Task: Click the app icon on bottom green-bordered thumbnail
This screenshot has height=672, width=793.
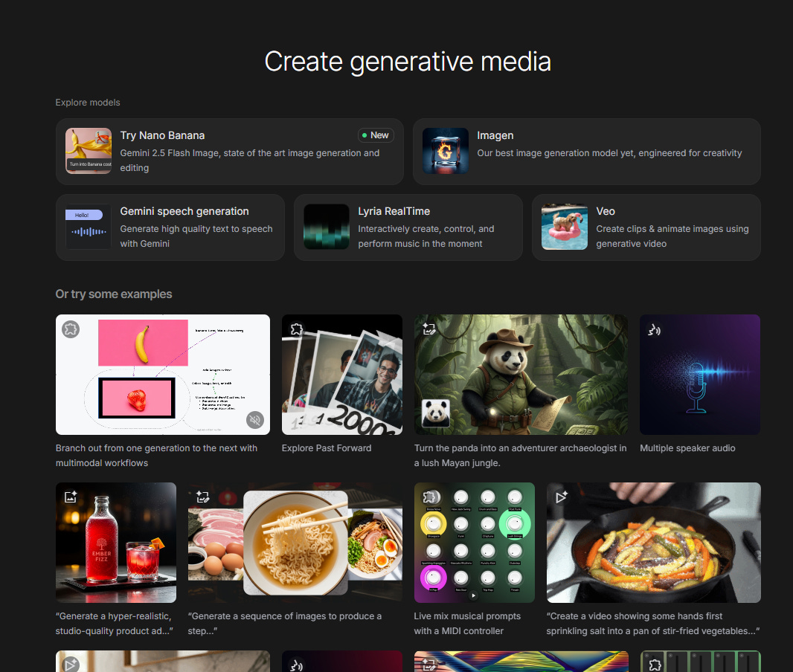Action: (655, 665)
